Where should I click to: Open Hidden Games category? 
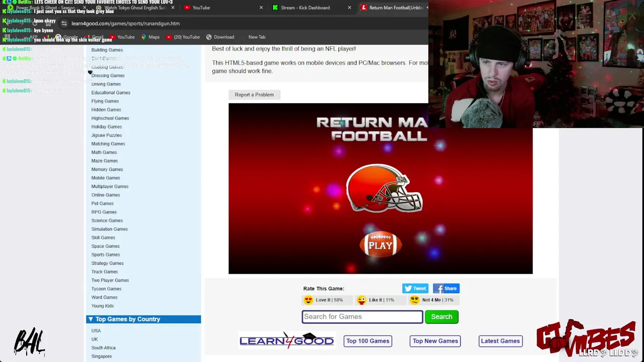(x=106, y=110)
